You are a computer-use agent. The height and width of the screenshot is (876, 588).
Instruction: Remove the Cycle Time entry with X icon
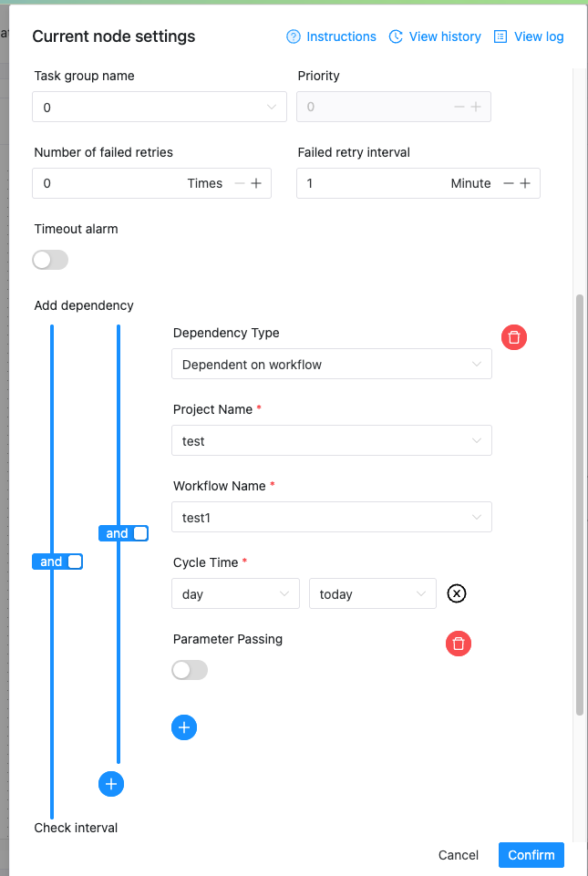coord(457,593)
